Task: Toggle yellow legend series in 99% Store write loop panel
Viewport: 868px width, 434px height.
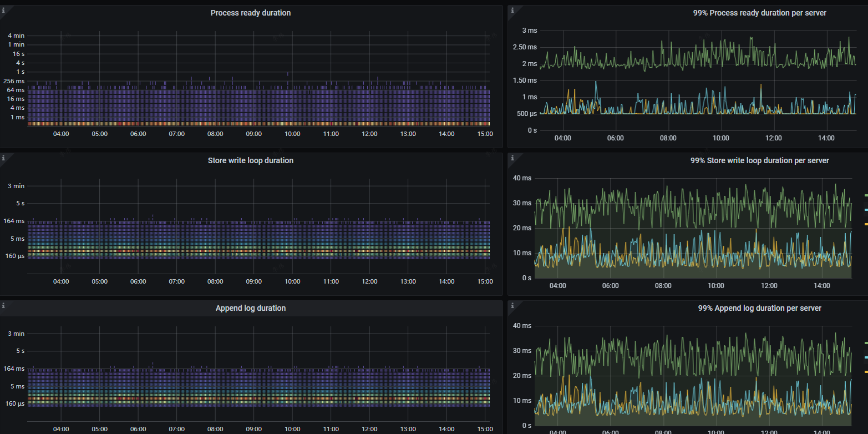Action: click(866, 224)
